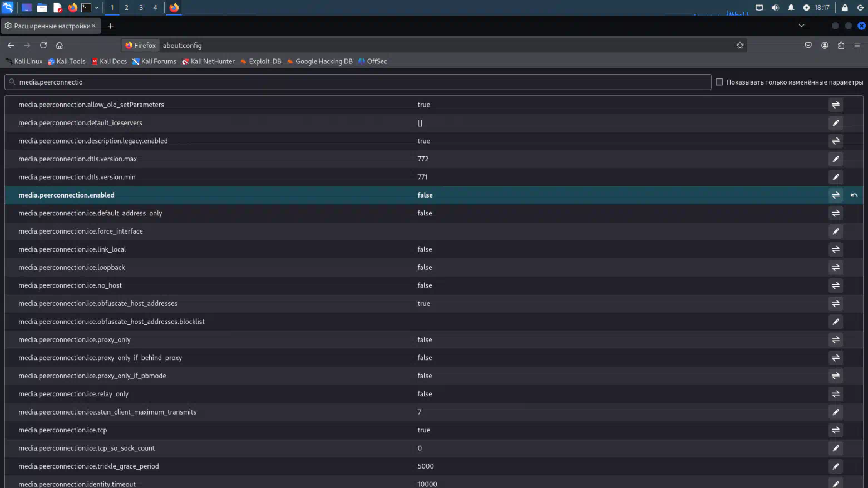Click Firefox identity badge in address bar
This screenshot has width=868, height=488.
point(141,46)
